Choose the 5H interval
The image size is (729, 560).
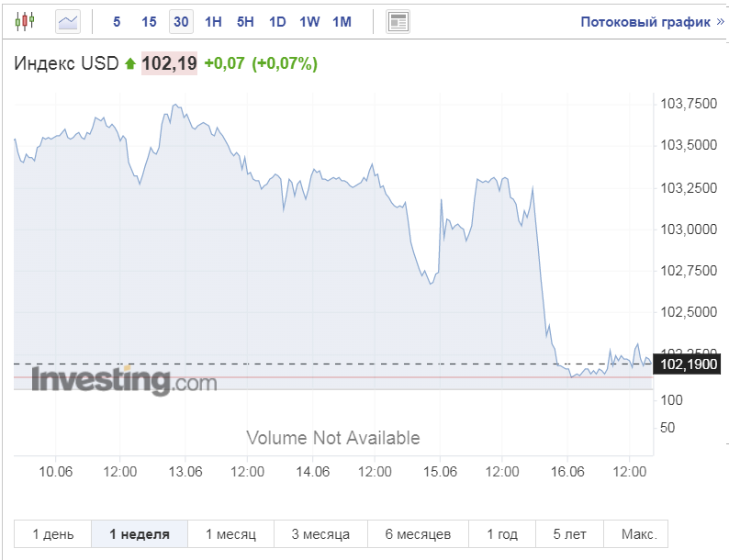(245, 21)
